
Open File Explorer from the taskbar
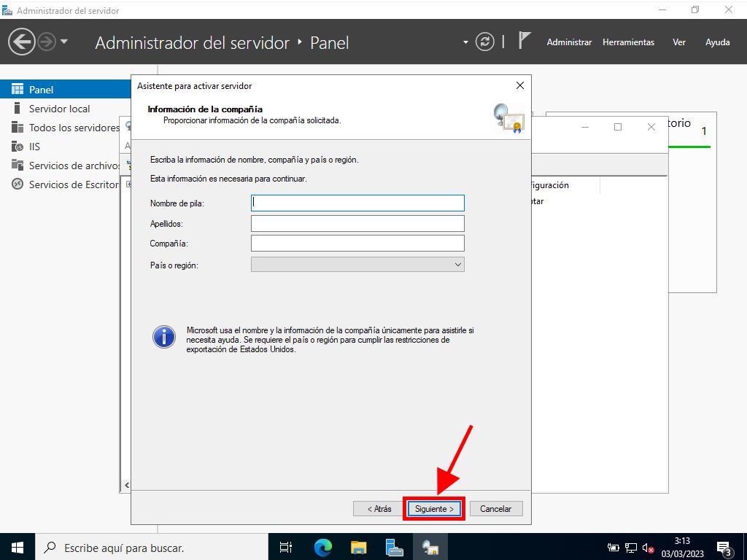pyautogui.click(x=358, y=547)
